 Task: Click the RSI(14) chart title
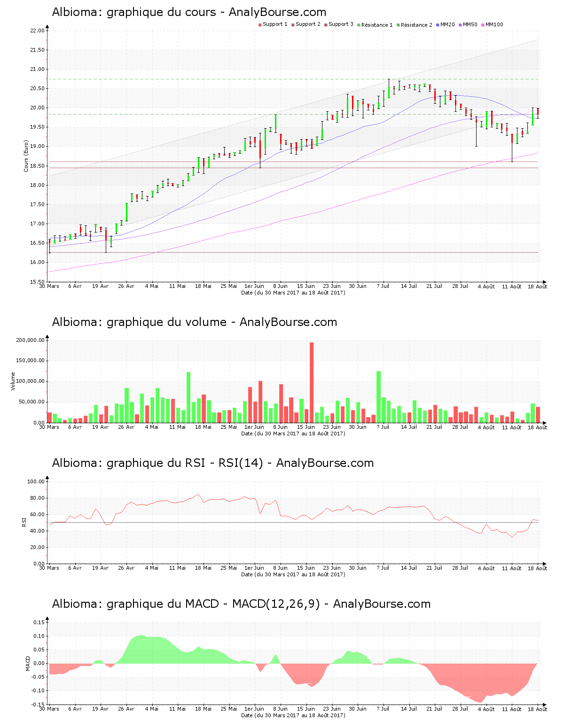(213, 463)
